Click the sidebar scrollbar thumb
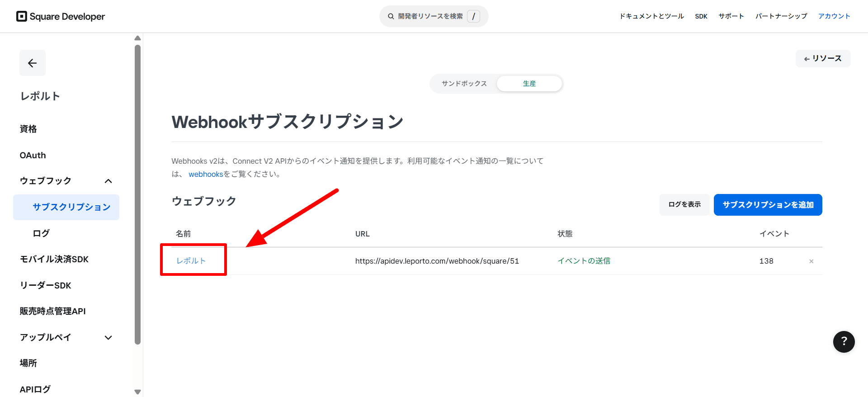This screenshot has height=397, width=868. (x=138, y=194)
